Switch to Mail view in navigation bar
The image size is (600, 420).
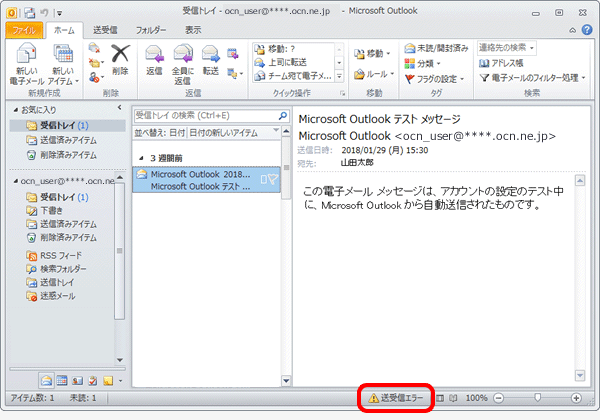coord(46,380)
